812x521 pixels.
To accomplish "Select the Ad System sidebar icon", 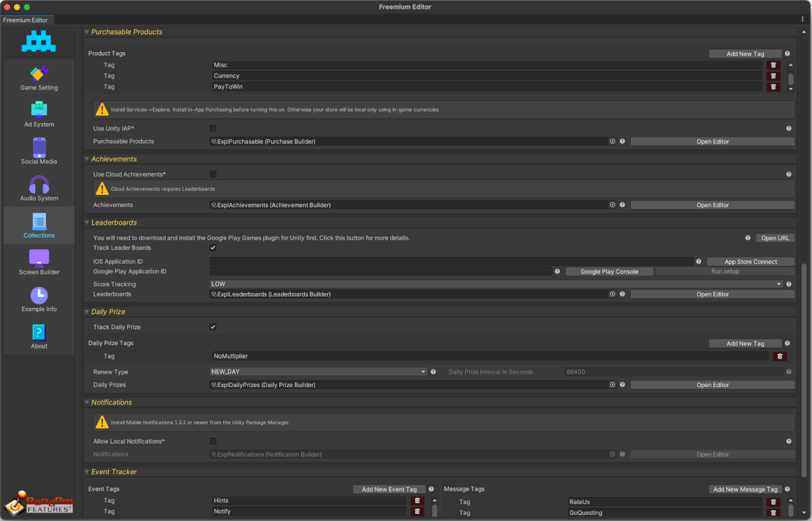I will [39, 110].
